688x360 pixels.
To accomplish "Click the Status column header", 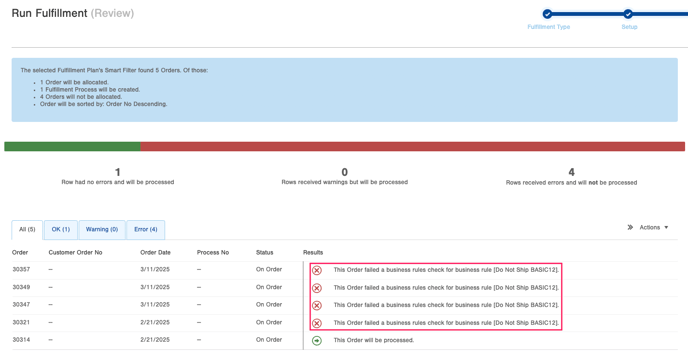I will pos(265,252).
